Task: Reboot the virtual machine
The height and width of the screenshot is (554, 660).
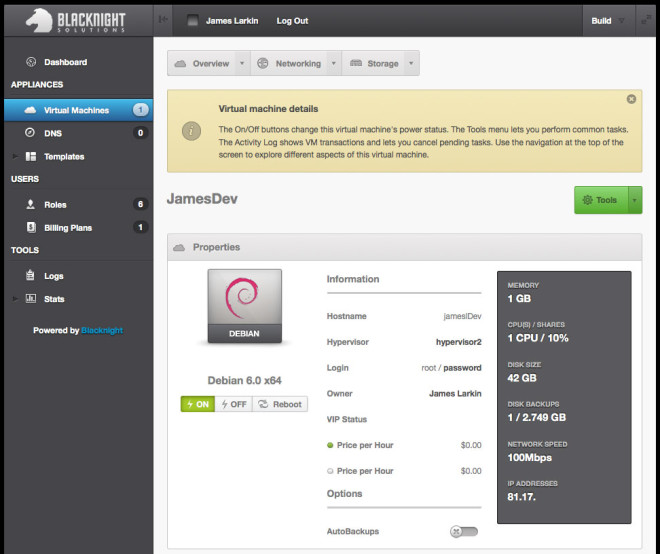Action: (x=280, y=404)
